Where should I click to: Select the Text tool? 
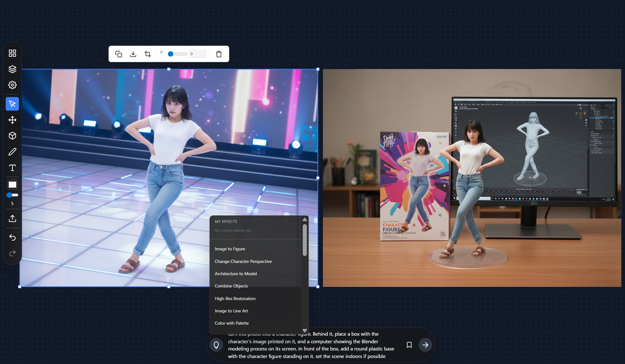[12, 168]
